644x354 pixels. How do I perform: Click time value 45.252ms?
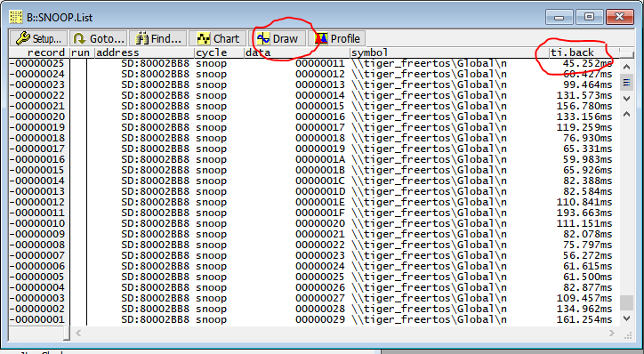(x=587, y=63)
